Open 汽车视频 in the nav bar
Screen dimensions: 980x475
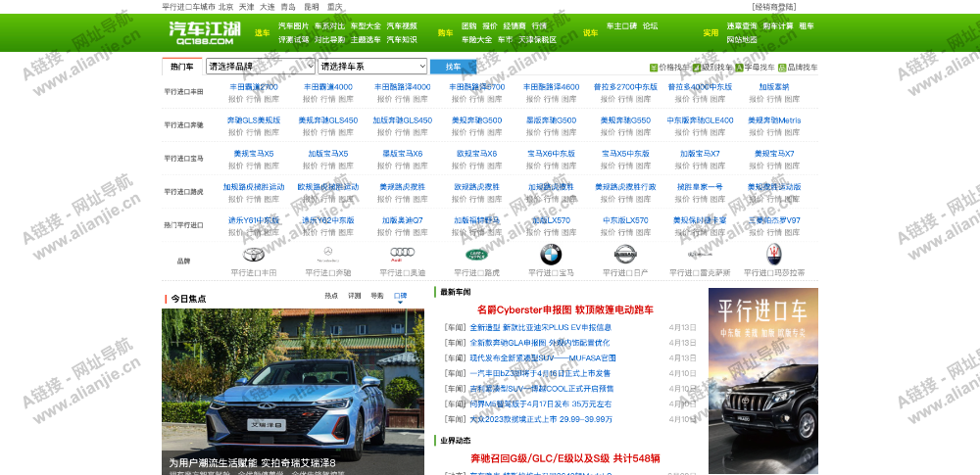pyautogui.click(x=402, y=26)
